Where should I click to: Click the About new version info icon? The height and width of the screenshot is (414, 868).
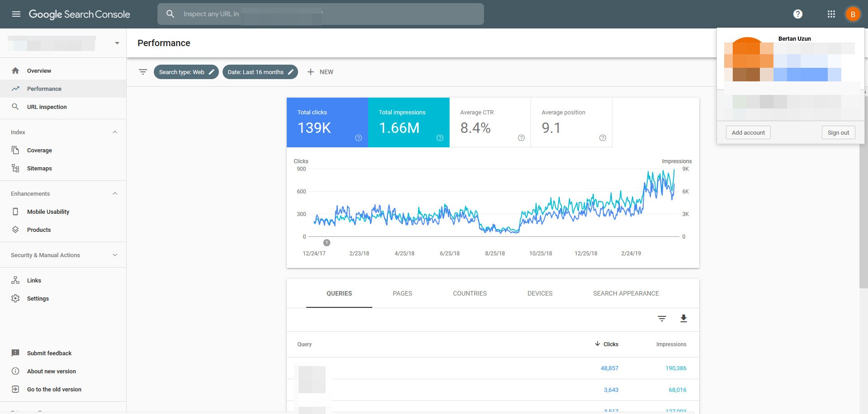15,371
